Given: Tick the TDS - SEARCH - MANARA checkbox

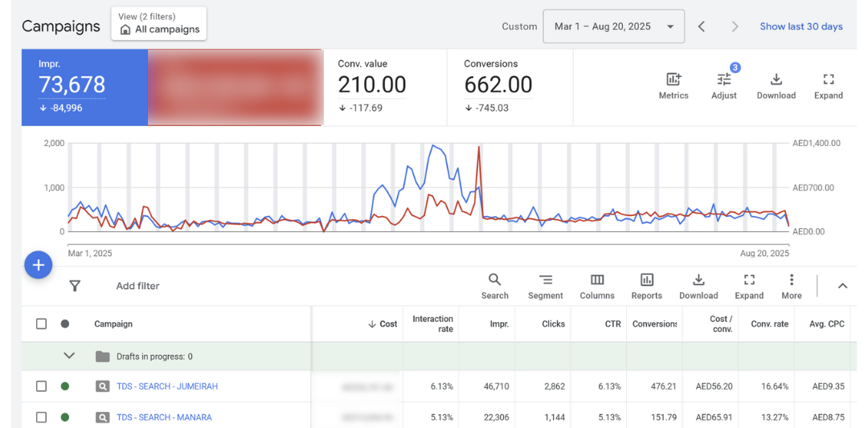Looking at the screenshot, I should tap(41, 417).
